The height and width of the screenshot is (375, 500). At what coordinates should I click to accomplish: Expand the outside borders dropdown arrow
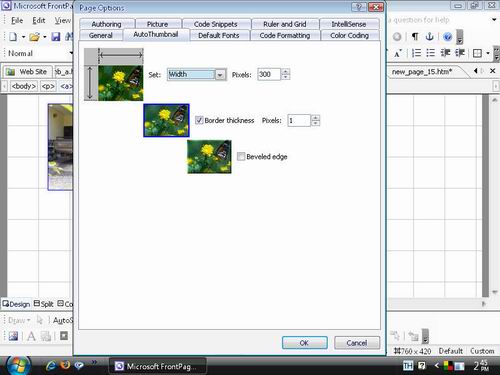[488, 53]
